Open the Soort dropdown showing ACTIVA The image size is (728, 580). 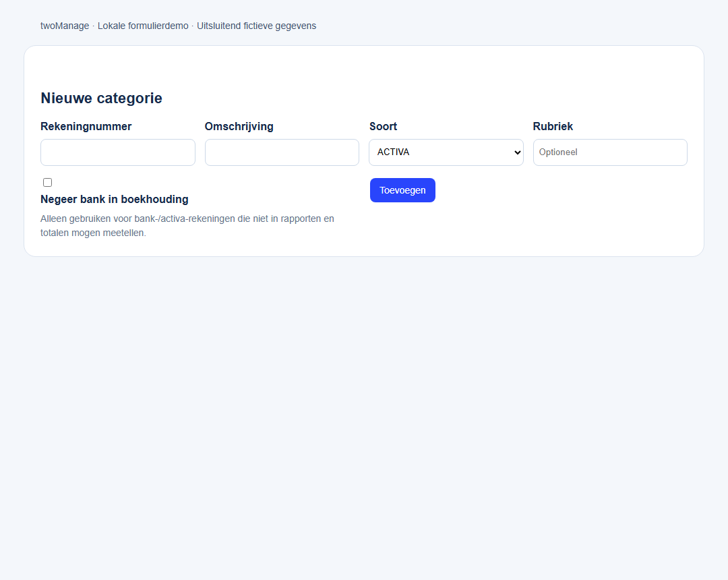coord(446,152)
